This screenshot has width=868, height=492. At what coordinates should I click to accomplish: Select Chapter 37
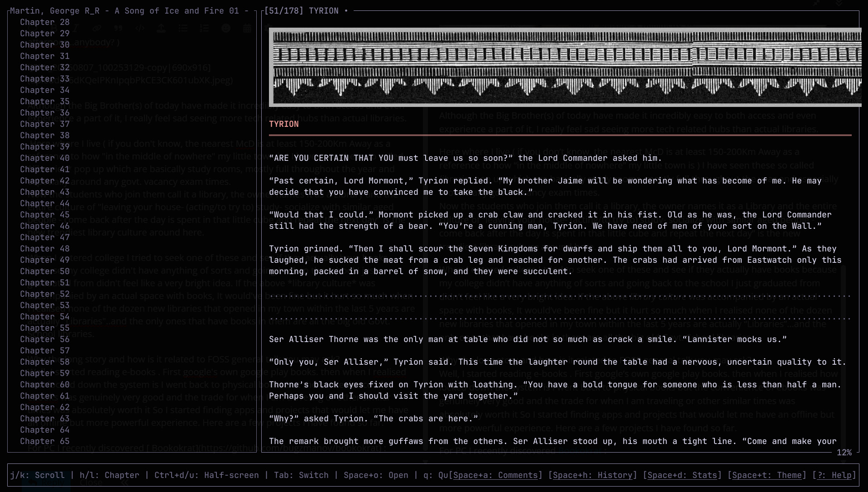coord(45,124)
